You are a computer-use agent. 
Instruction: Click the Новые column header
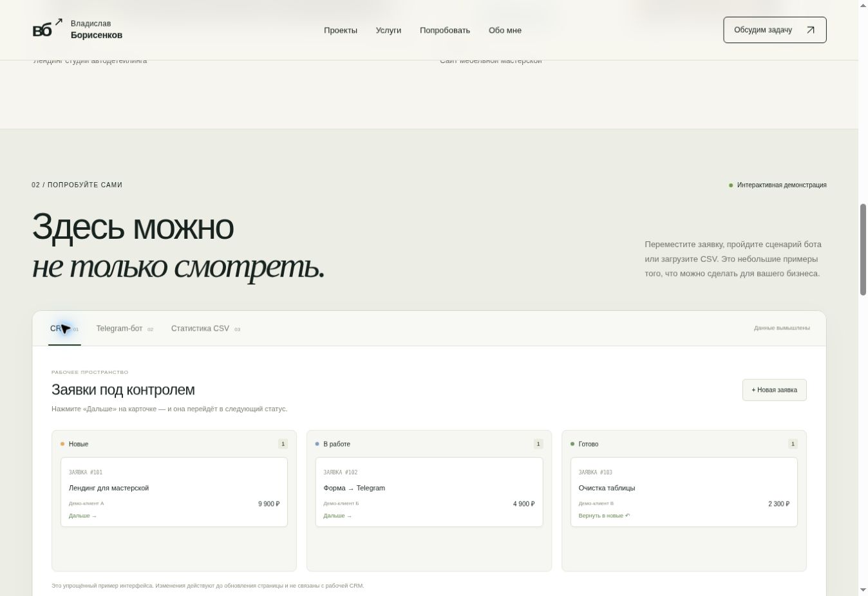point(79,444)
